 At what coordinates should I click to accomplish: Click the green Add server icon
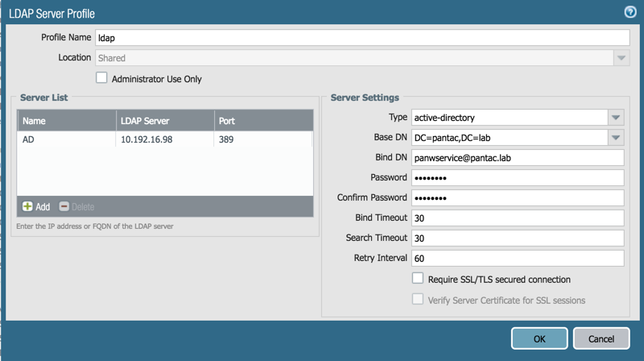[27, 206]
